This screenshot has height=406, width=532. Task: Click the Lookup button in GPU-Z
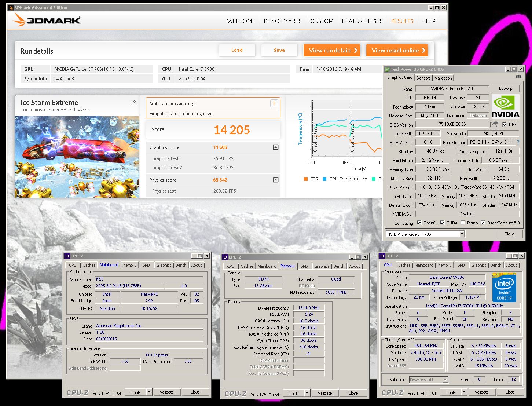505,88
